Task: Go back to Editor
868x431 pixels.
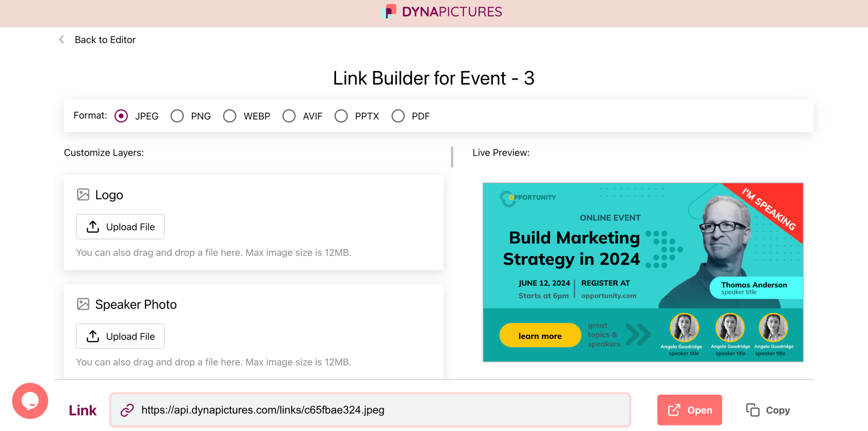Action: 105,40
